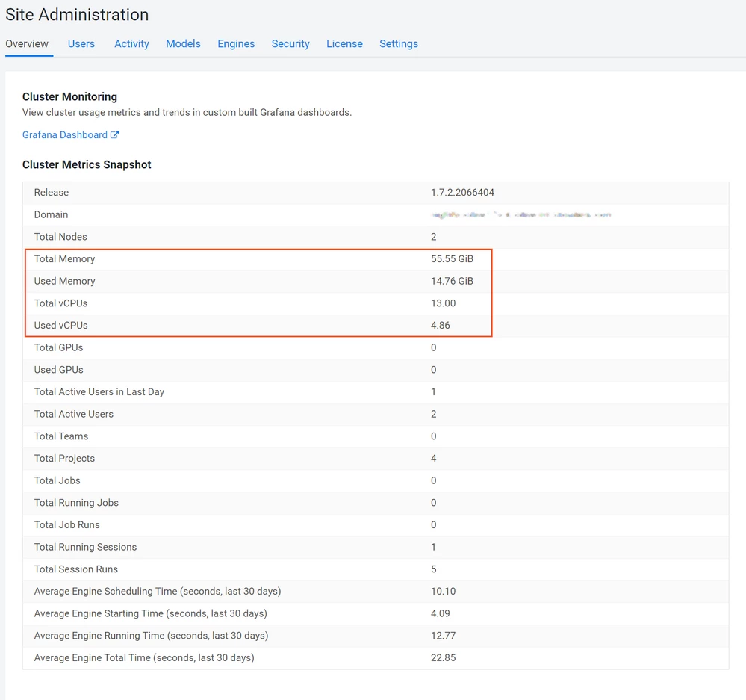Select the Total GPUs row label
The height and width of the screenshot is (700, 746).
click(x=58, y=348)
